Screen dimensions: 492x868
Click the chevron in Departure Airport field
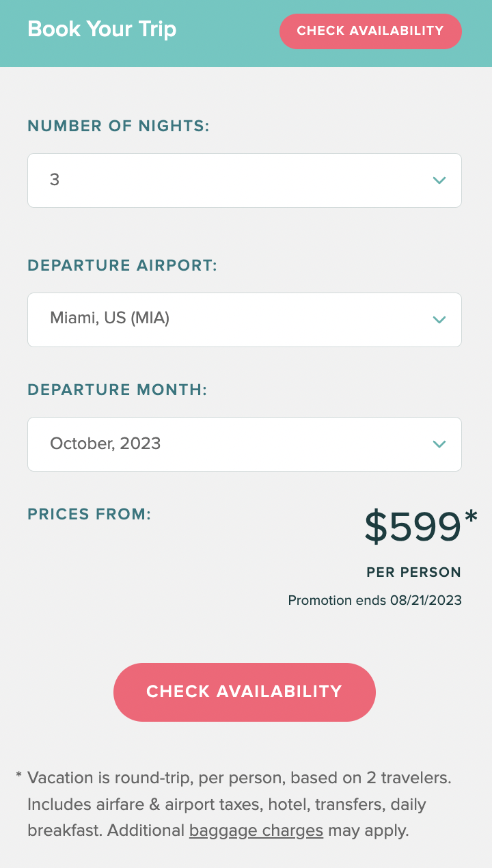pos(439,320)
